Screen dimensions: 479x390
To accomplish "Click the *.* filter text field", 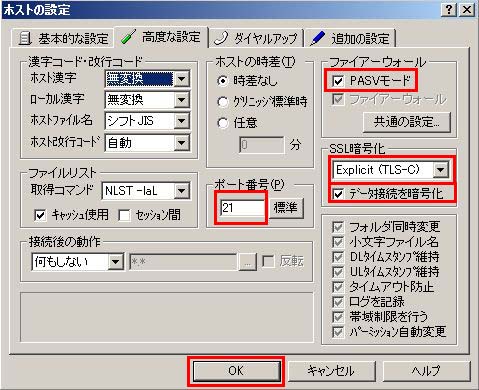I will point(183,262).
